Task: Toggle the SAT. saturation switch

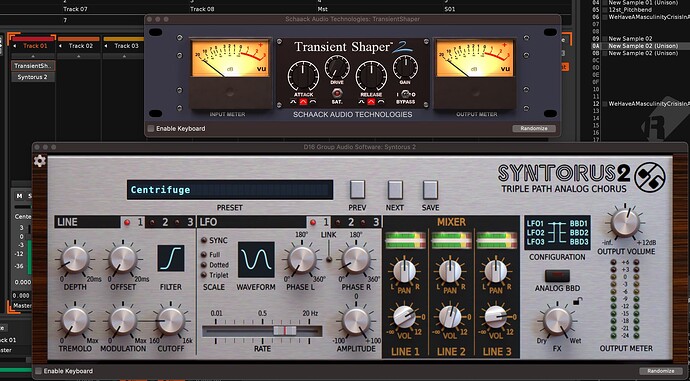Action: [x=337, y=93]
